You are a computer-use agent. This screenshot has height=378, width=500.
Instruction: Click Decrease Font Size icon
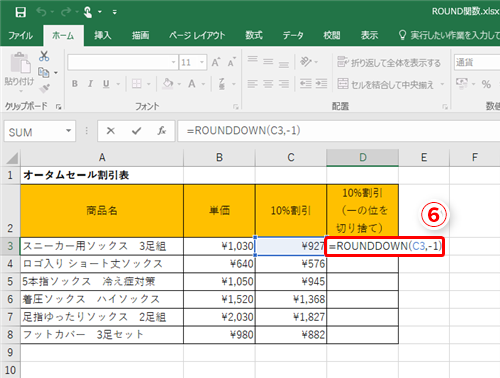[232, 62]
